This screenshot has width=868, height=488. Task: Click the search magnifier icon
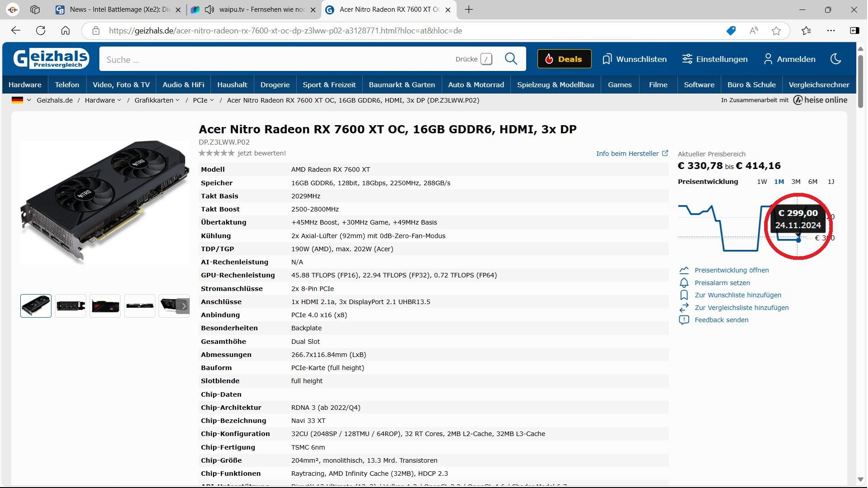(x=511, y=59)
